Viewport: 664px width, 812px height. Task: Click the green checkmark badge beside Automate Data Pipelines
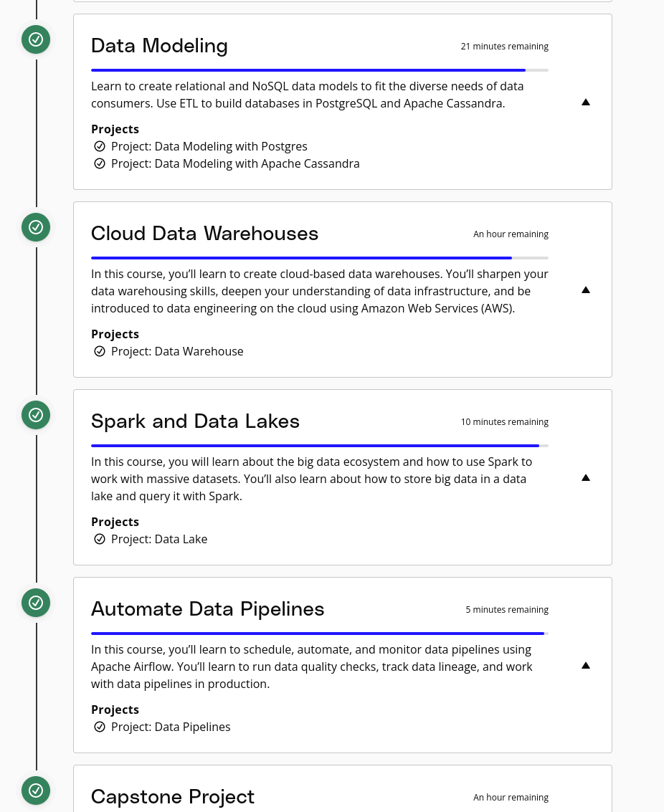(36, 603)
